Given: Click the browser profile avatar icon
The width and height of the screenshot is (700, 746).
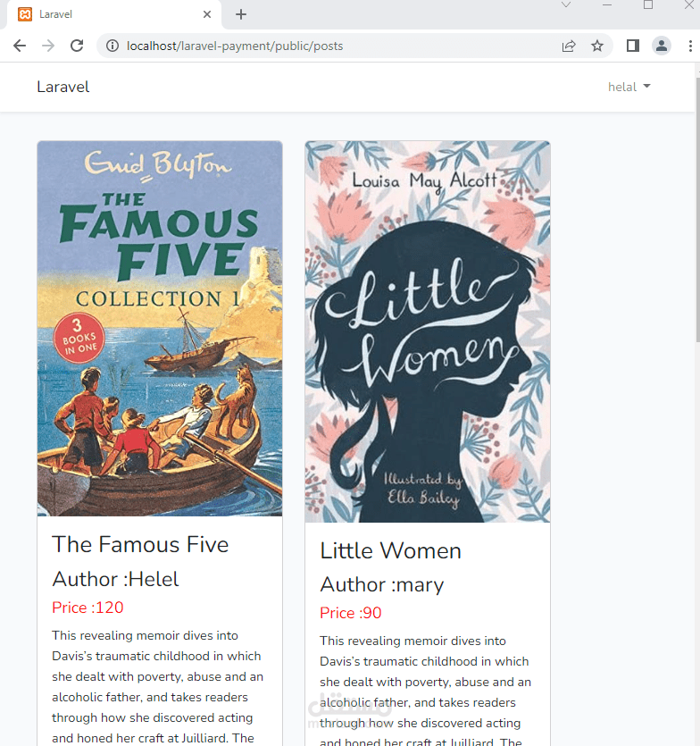Looking at the screenshot, I should (662, 45).
